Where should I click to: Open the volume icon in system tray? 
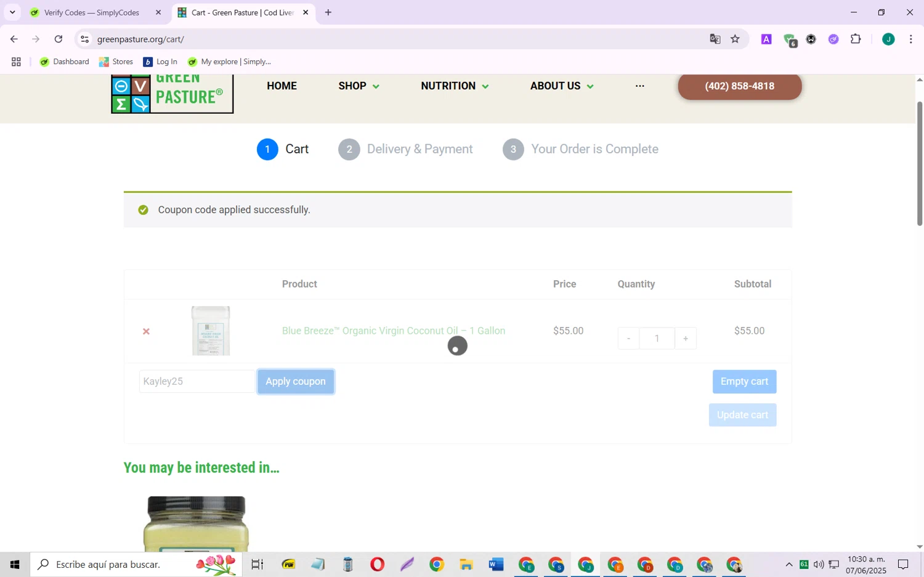pos(819,565)
